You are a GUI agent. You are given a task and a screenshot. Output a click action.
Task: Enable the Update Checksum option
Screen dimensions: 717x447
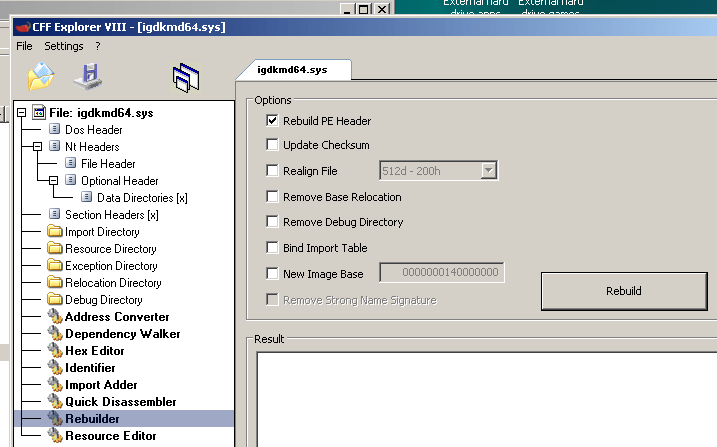tap(273, 146)
